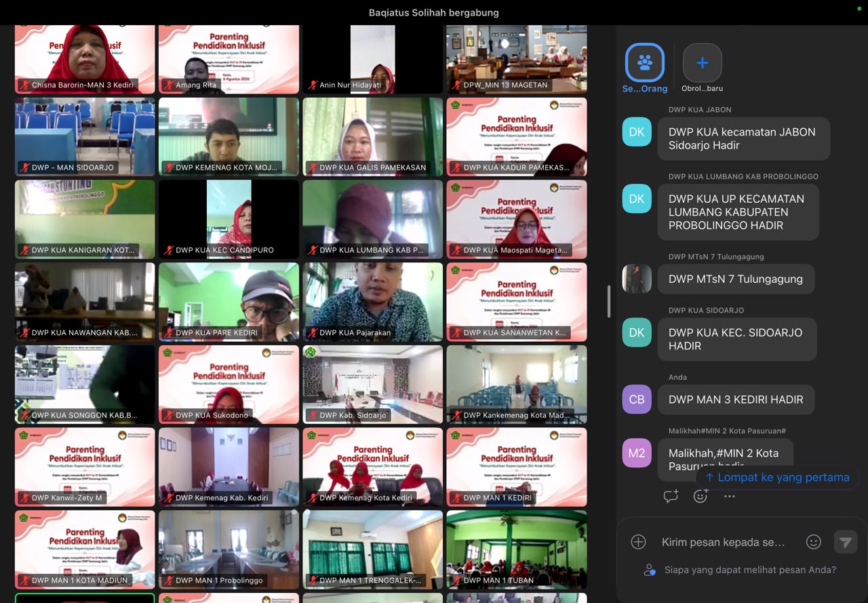Click the DK avatar beside the JABON Sidoarjo message

tap(637, 132)
